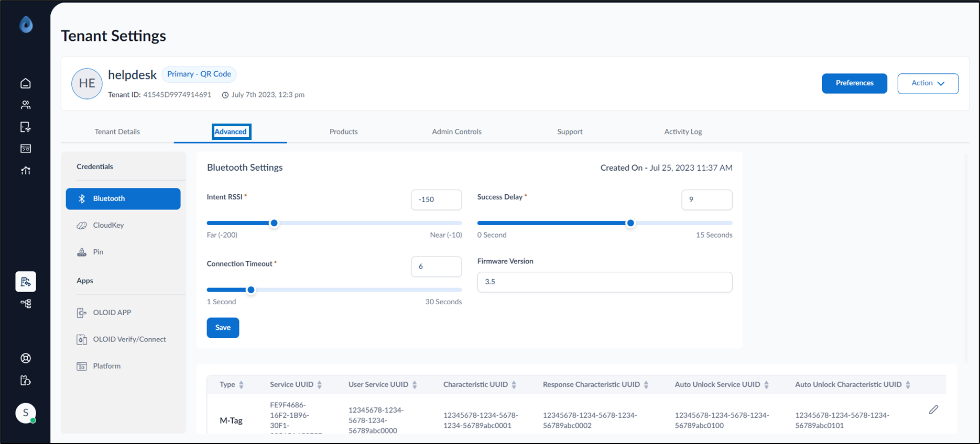The height and width of the screenshot is (444, 980).
Task: Focus the Success Delay value field
Action: point(707,199)
